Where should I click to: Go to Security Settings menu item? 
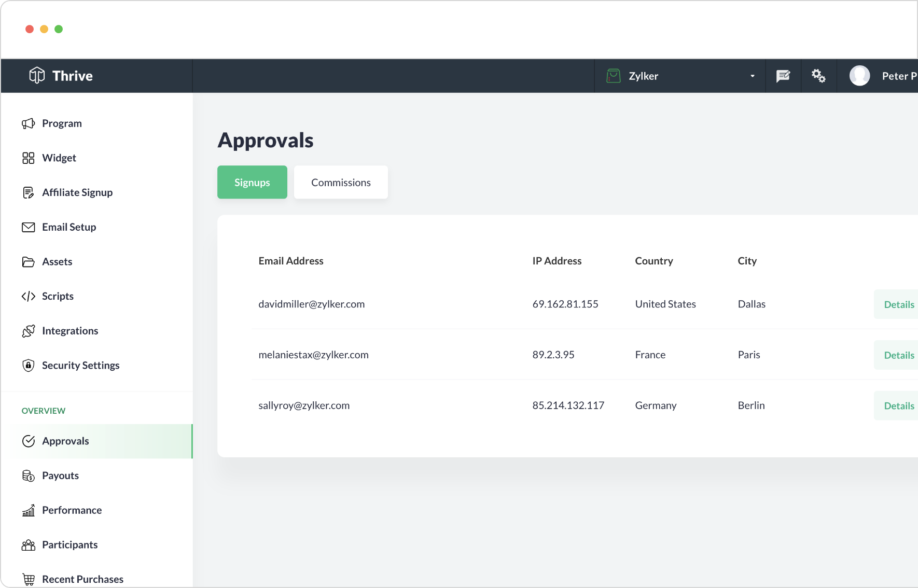tap(81, 366)
